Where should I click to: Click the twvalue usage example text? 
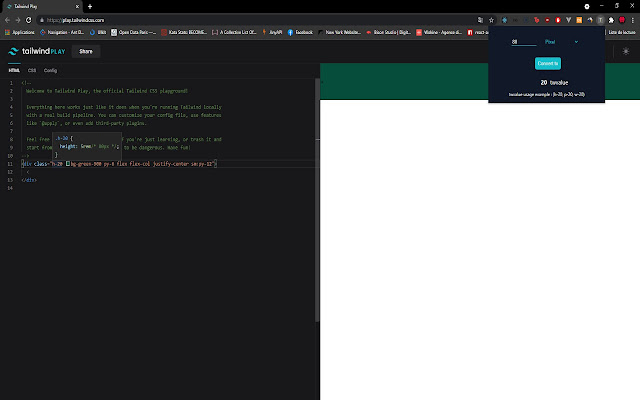547,94
